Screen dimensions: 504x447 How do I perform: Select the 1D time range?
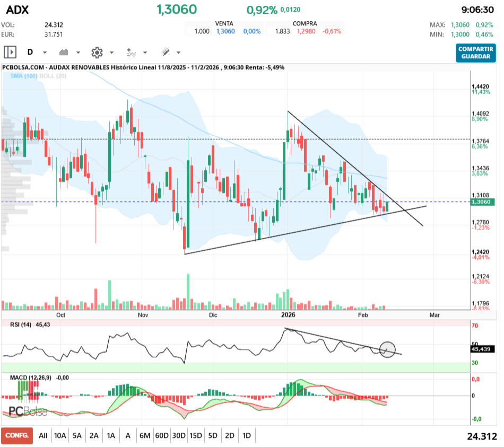[x=247, y=436]
